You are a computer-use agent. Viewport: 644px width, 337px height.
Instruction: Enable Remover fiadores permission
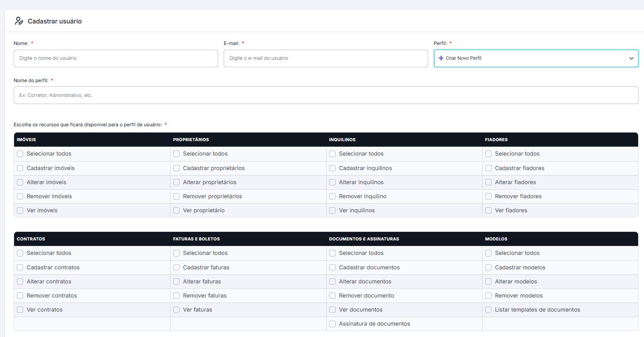click(488, 196)
